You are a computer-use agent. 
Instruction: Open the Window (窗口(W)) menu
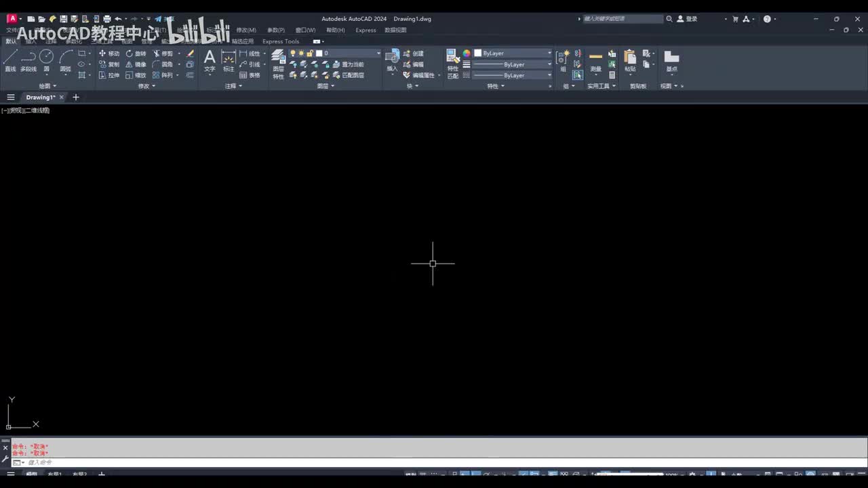pyautogui.click(x=305, y=30)
